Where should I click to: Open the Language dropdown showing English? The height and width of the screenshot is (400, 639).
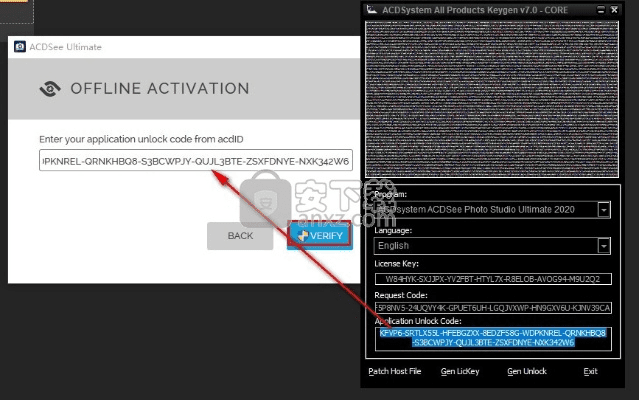pos(491,246)
